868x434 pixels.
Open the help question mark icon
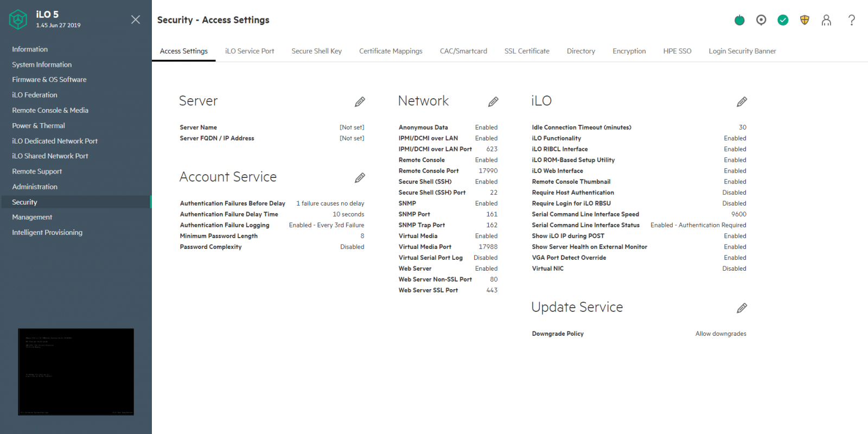(x=852, y=20)
